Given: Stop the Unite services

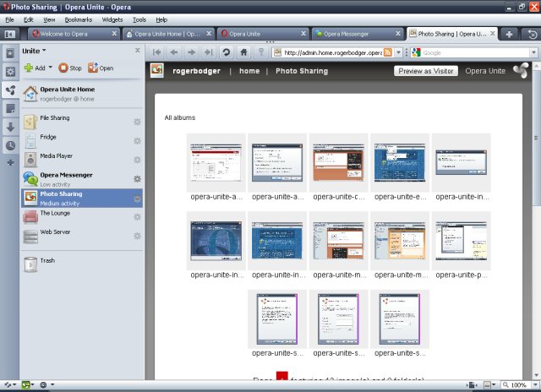Looking at the screenshot, I should pos(70,68).
